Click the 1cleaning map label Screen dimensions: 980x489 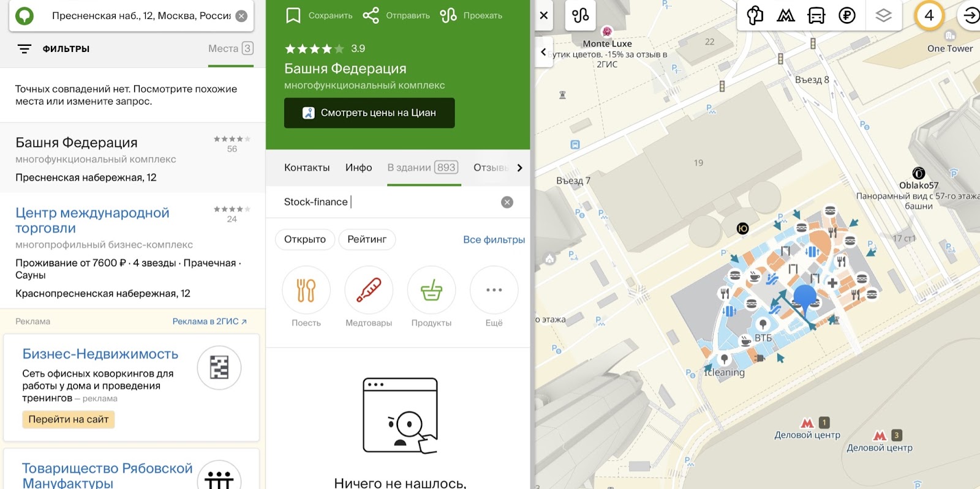[725, 372]
